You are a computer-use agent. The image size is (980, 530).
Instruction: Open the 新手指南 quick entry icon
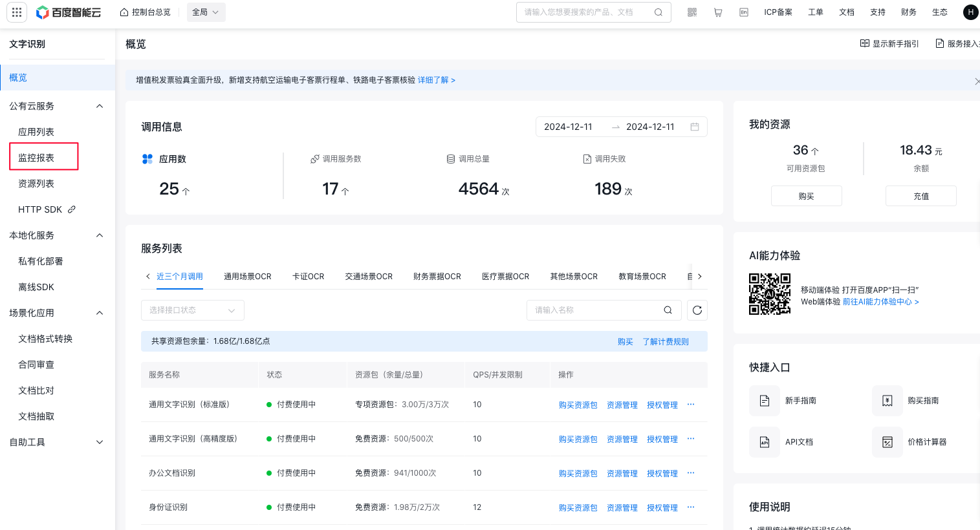point(765,401)
